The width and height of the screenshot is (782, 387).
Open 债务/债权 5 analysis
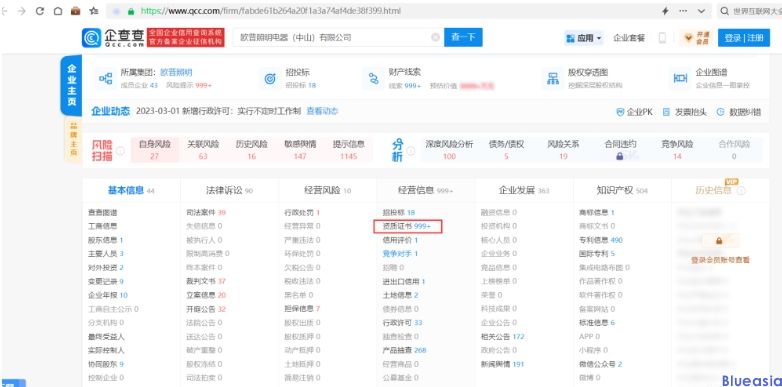pos(506,150)
